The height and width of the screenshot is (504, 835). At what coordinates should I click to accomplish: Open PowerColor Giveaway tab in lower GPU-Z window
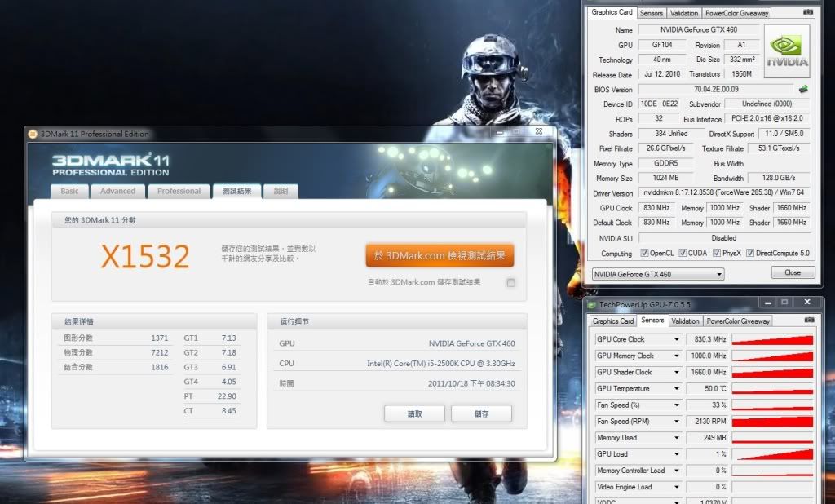click(x=738, y=321)
